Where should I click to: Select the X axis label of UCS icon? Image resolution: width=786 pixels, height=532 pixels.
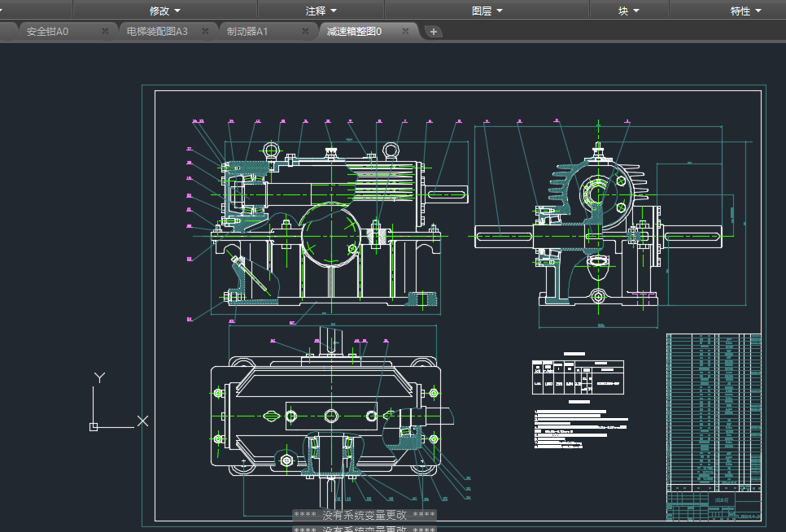[142, 421]
